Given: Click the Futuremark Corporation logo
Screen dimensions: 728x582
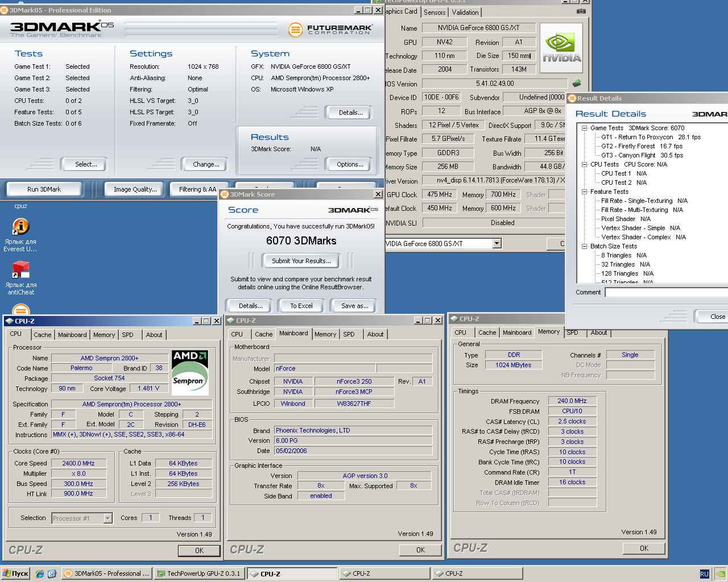Looking at the screenshot, I should tap(330, 30).
